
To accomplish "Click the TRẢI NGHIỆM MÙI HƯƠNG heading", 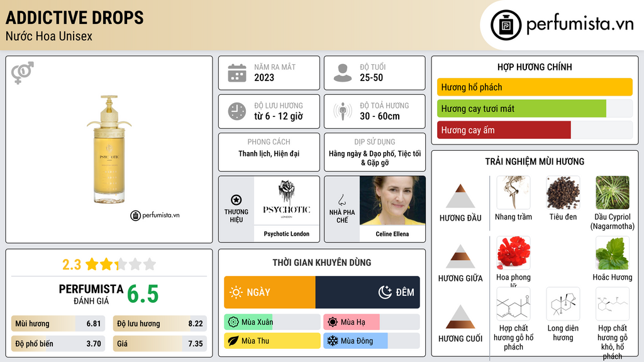I will click(535, 162).
